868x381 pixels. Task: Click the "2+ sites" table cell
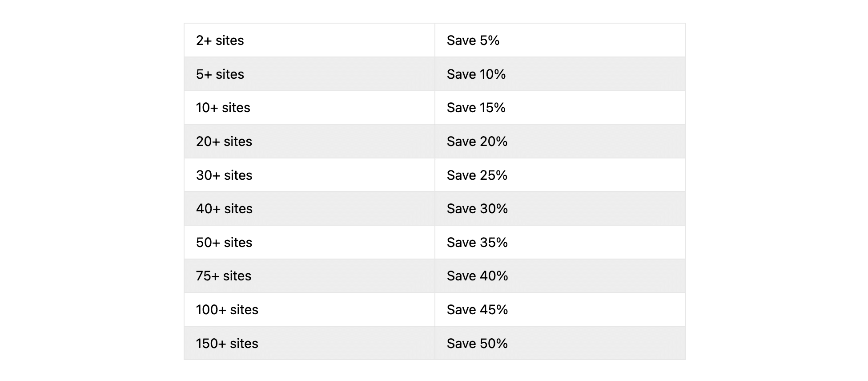220,41
